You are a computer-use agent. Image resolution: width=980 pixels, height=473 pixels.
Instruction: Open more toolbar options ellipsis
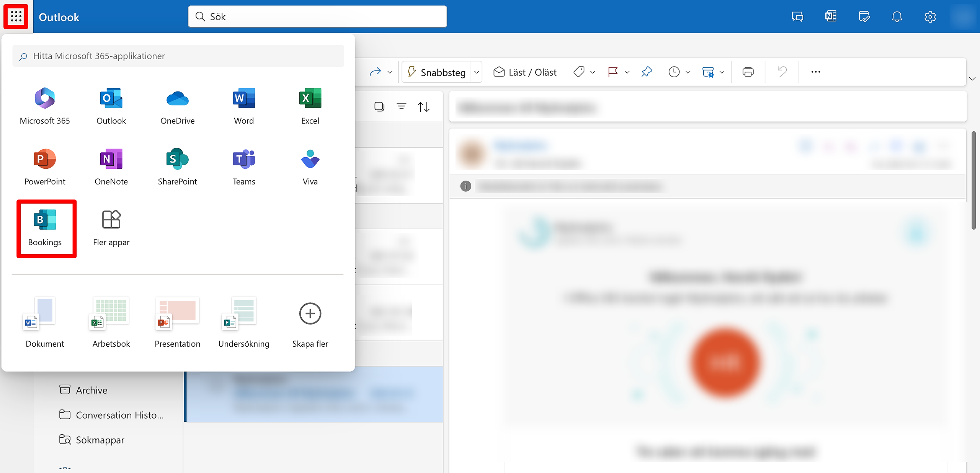[816, 72]
